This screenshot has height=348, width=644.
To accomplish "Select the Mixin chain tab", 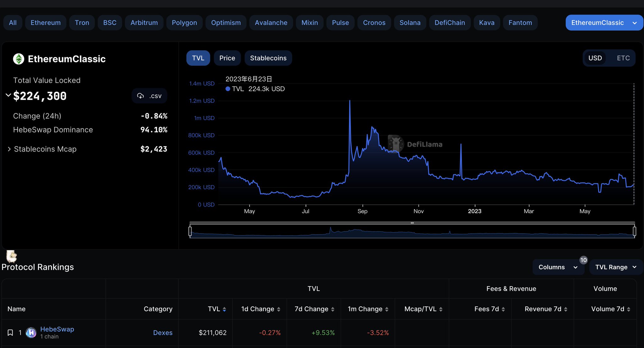I will tap(310, 23).
